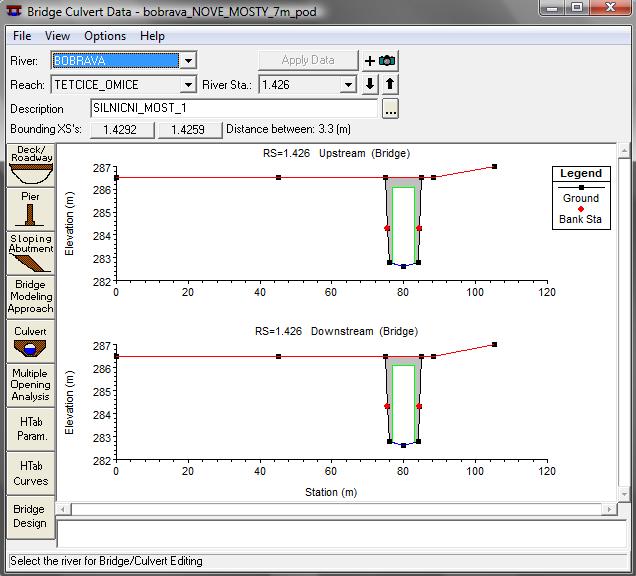Open the Deck/Roadway editor
636x576 pixels.
31,165
